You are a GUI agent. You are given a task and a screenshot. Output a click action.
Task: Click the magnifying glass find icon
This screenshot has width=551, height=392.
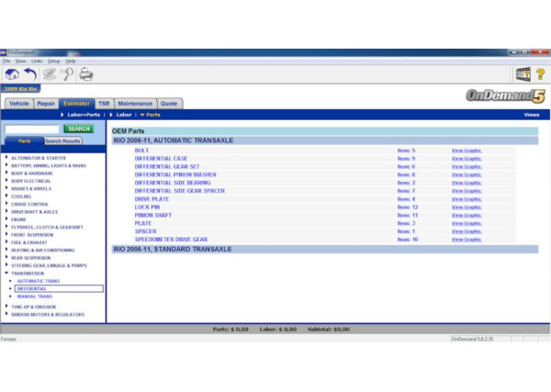point(67,75)
